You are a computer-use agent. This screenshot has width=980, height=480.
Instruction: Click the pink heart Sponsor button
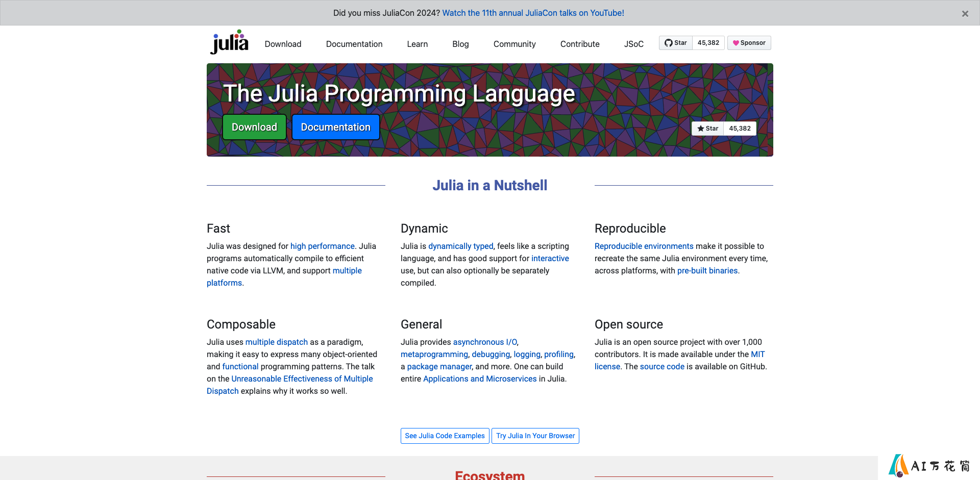click(749, 43)
